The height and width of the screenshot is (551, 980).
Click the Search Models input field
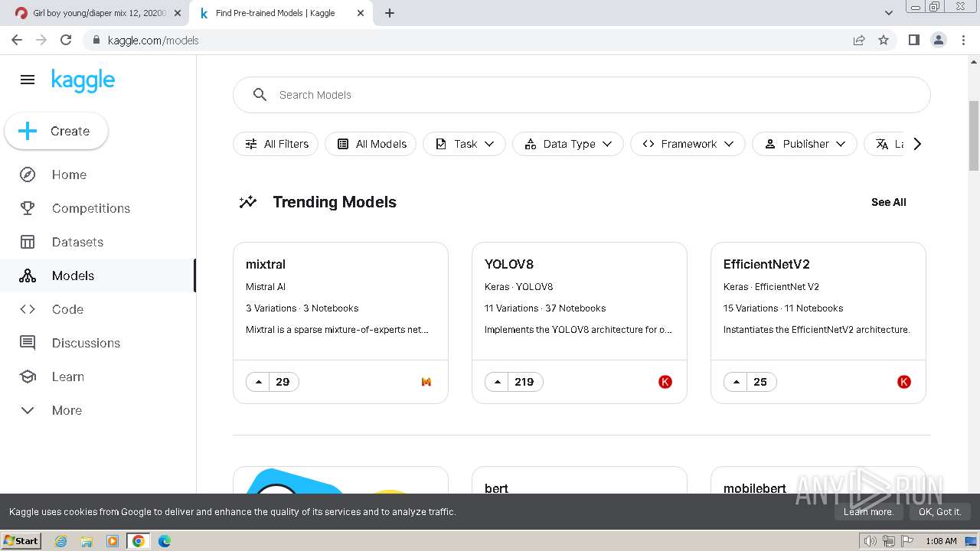582,95
